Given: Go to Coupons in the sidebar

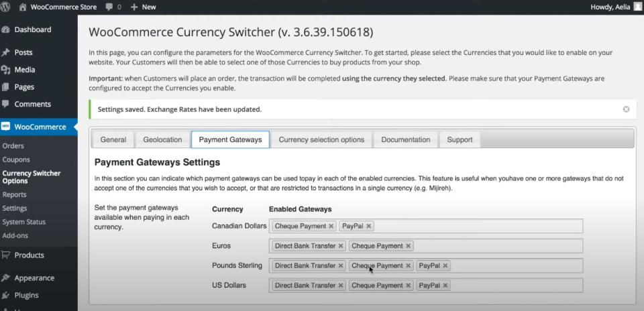Looking at the screenshot, I should pyautogui.click(x=16, y=160).
